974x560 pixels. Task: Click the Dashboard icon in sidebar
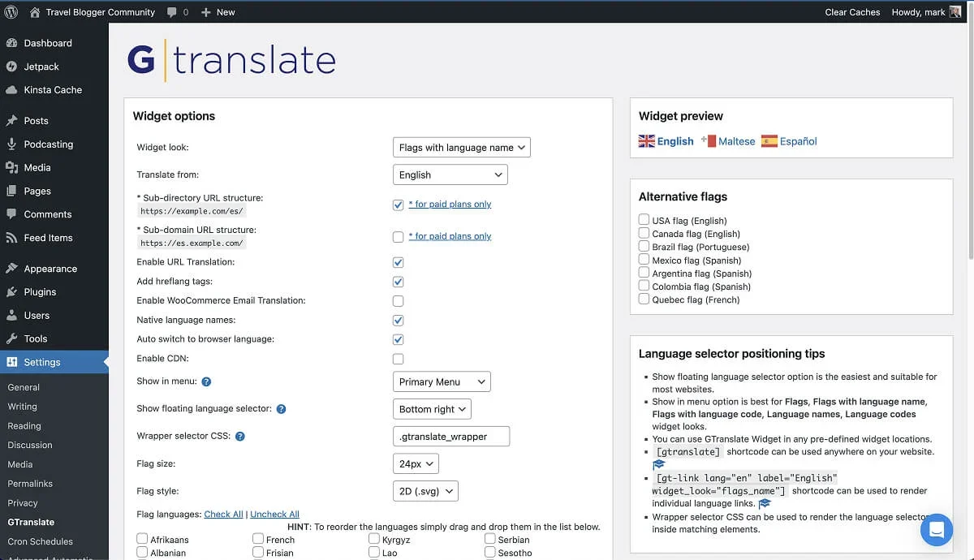[x=11, y=43]
